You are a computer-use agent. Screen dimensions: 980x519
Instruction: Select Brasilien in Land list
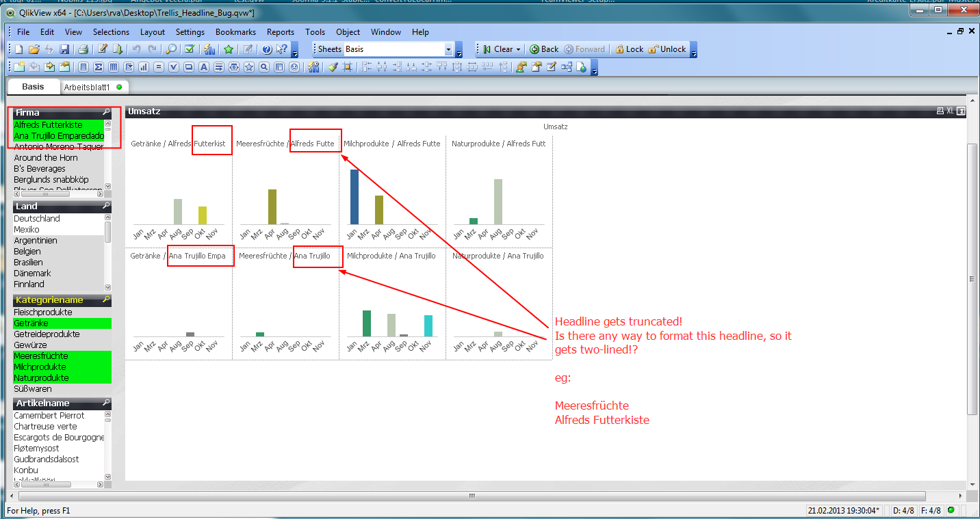58,263
